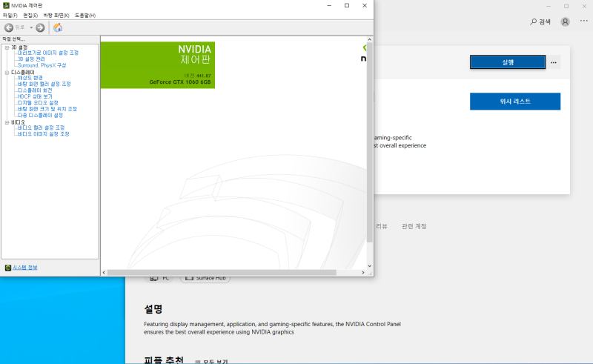The image size is (593, 364).
Task: Collapse the 3D 설정 tree node
Action: coord(7,47)
